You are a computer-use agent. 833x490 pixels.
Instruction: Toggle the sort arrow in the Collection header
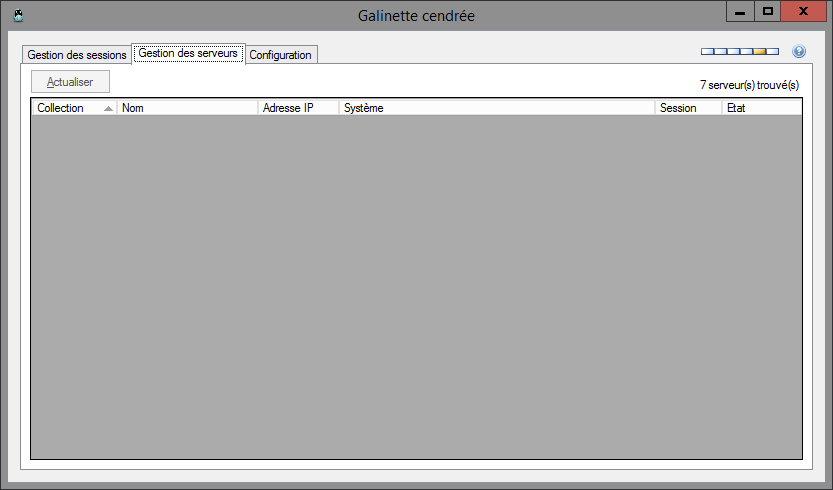(x=108, y=108)
